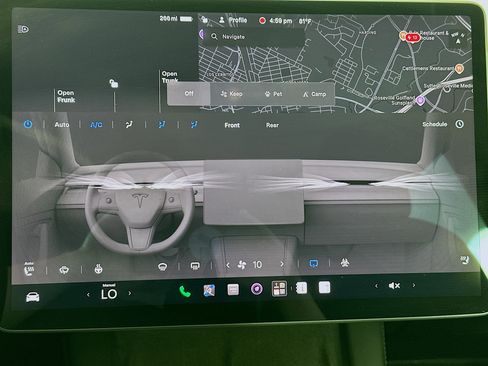Toggle Bioweapon Defense Mode icon
The width and height of the screenshot is (488, 366).
coord(345,263)
